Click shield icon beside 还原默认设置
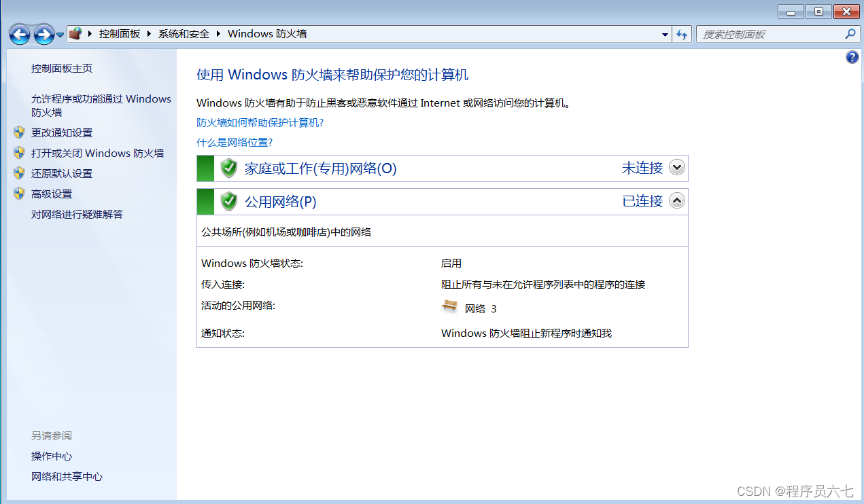Screen dimensions: 864x504 click(x=19, y=173)
